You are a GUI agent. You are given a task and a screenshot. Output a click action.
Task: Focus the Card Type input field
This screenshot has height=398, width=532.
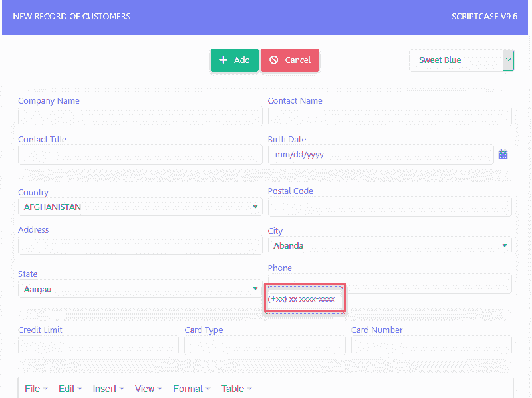pyautogui.click(x=265, y=345)
